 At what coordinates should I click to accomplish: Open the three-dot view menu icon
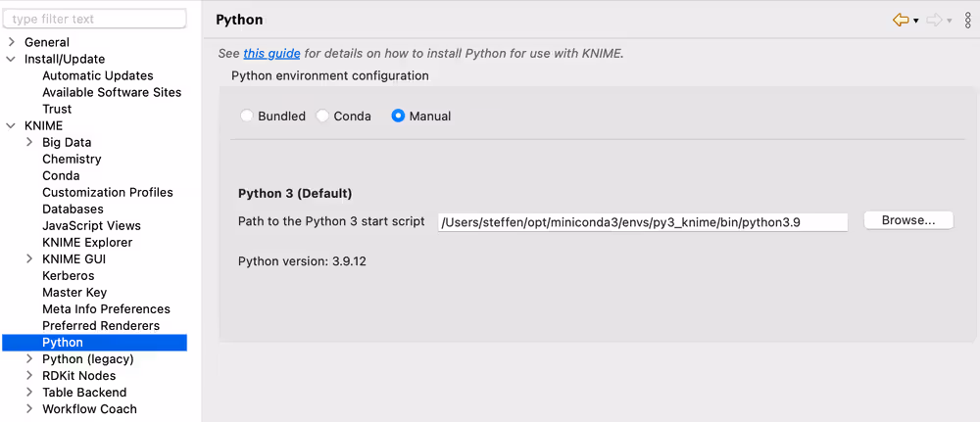tap(967, 20)
